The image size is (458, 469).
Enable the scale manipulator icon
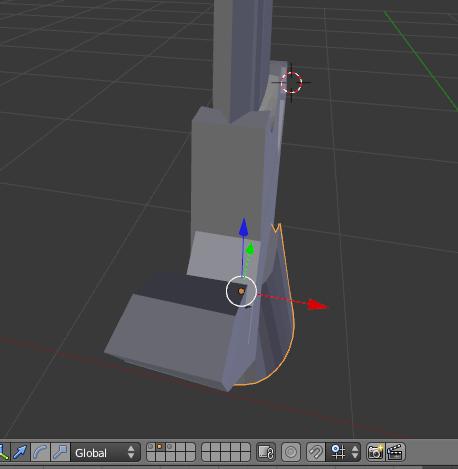pyautogui.click(x=60, y=452)
